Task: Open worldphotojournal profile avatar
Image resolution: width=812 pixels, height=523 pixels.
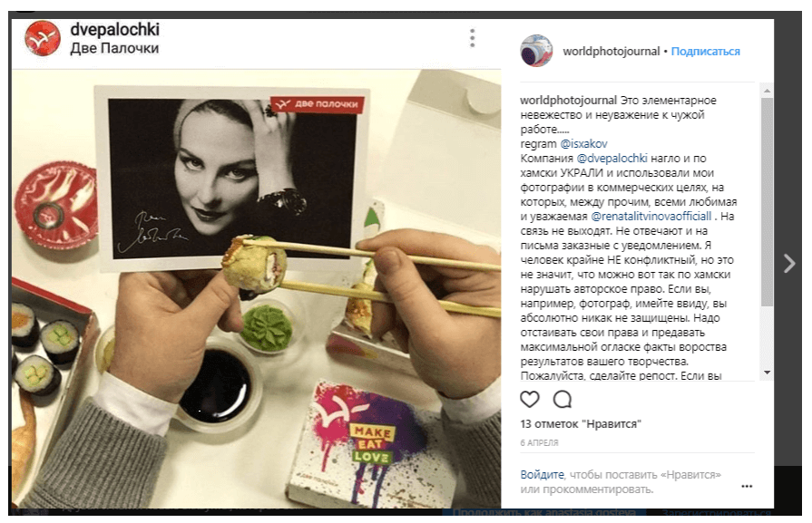Action: click(x=536, y=51)
